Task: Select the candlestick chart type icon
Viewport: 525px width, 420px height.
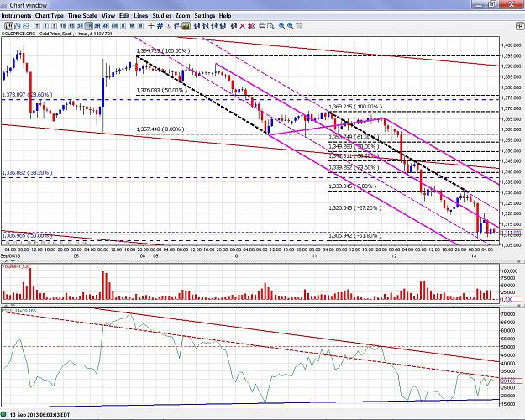Action: click(x=8, y=26)
